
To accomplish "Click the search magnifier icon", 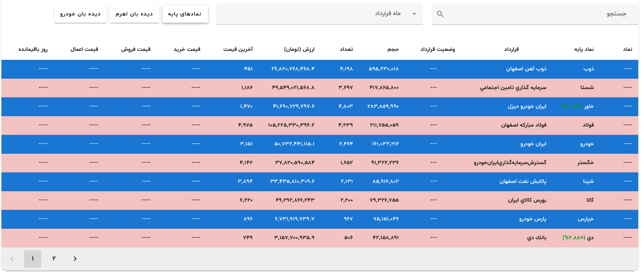I will click(440, 14).
